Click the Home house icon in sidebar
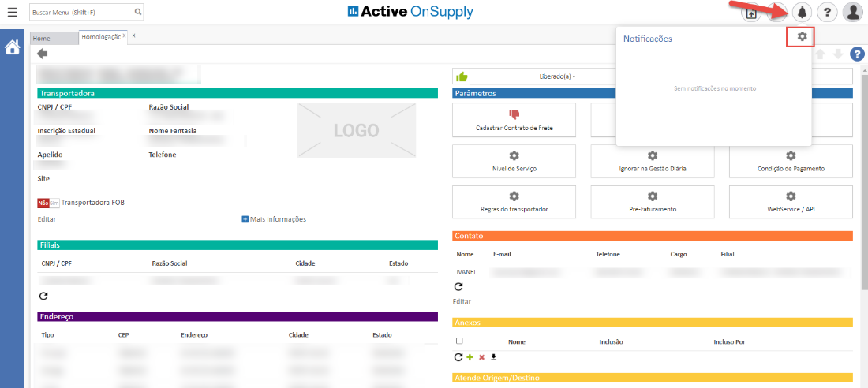This screenshot has width=868, height=388. click(x=13, y=47)
